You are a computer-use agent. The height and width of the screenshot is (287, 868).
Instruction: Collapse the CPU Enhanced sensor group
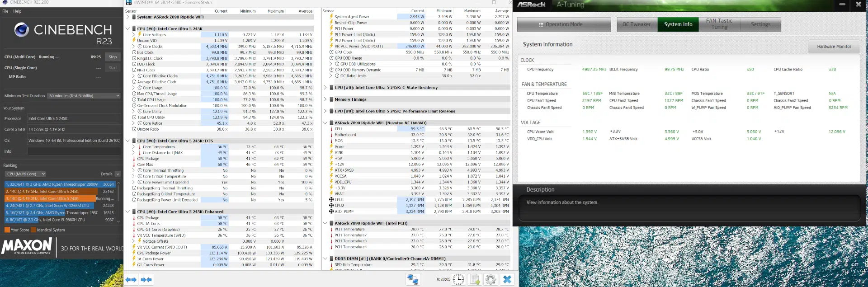click(x=128, y=212)
